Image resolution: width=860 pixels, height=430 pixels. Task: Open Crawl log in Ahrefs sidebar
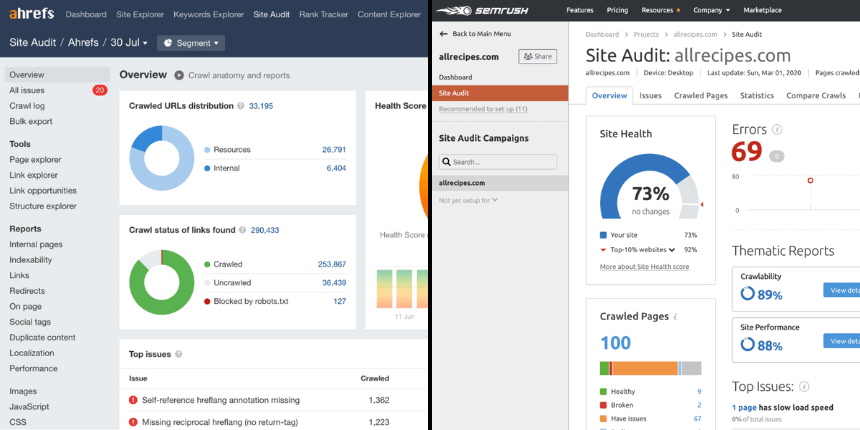pyautogui.click(x=27, y=106)
